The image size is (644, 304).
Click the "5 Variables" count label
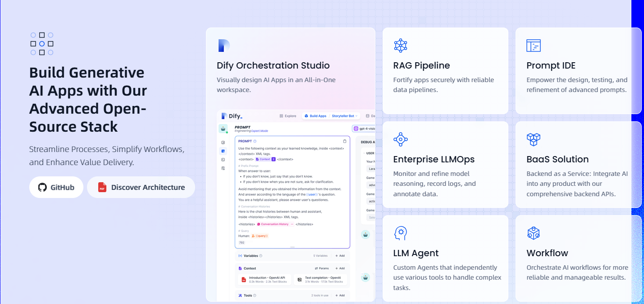[x=320, y=256]
